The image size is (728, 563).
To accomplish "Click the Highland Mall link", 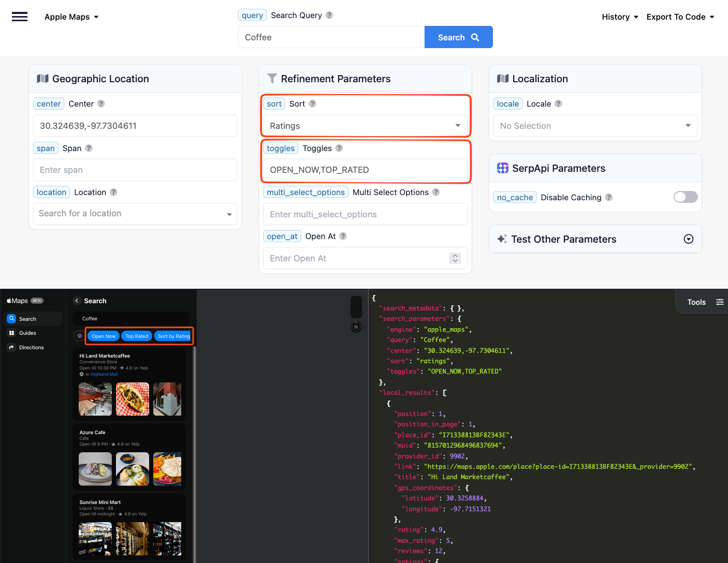I will (x=104, y=374).
